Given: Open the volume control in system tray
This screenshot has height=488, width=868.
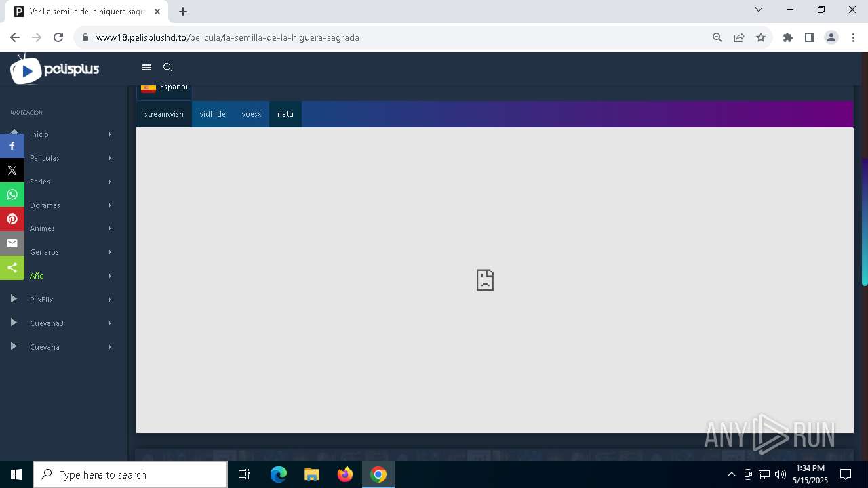Looking at the screenshot, I should pos(780,474).
